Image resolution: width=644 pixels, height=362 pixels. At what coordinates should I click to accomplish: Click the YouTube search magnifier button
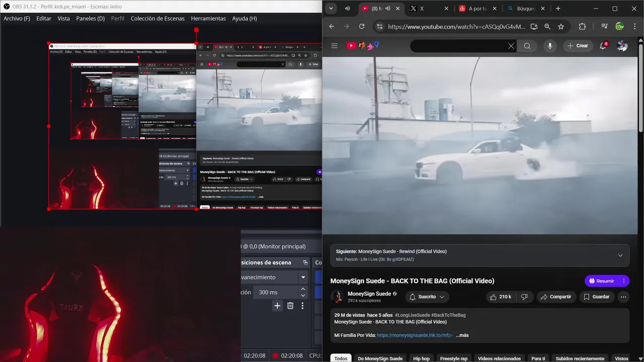point(527,46)
